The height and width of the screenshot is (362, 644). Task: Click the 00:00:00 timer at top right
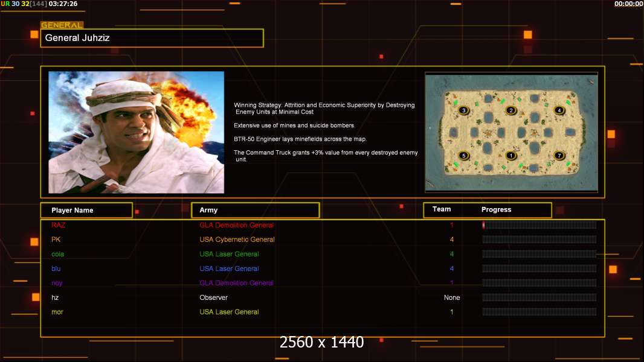click(x=629, y=4)
